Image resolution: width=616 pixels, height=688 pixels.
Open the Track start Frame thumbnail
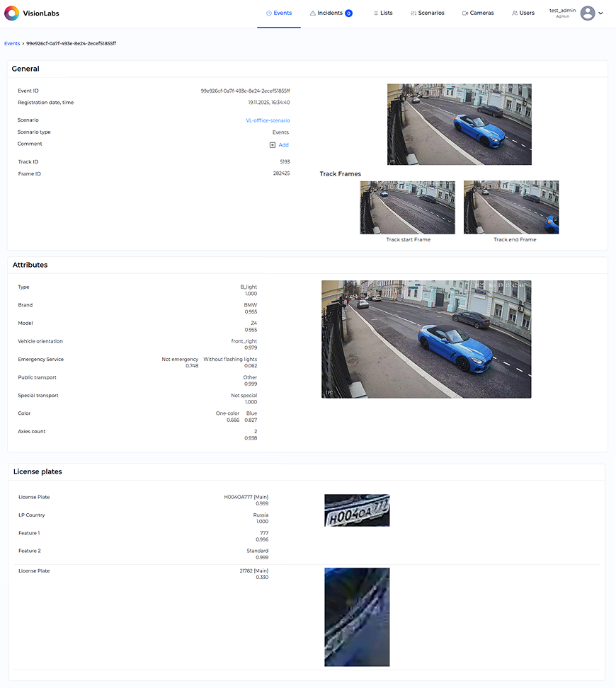[x=407, y=207]
